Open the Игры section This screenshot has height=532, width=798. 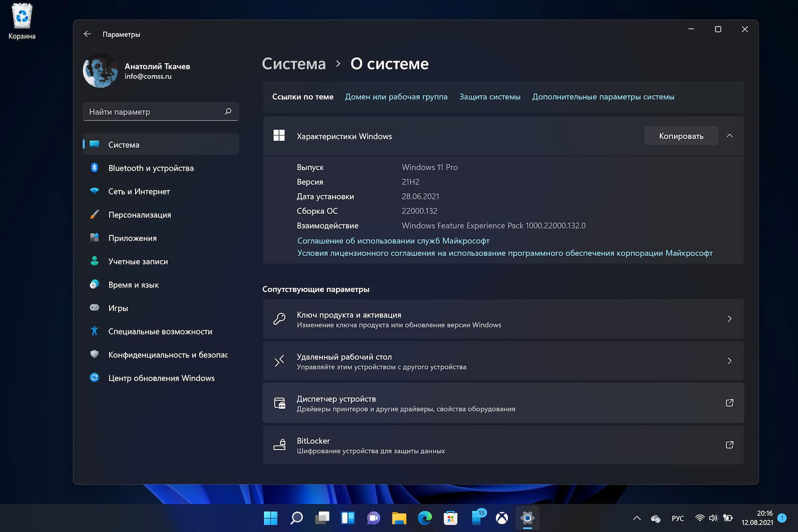click(118, 308)
